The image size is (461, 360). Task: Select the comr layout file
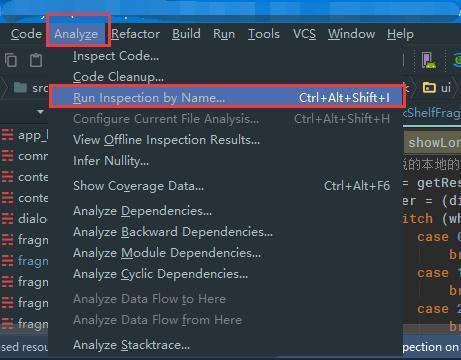[x=25, y=156]
